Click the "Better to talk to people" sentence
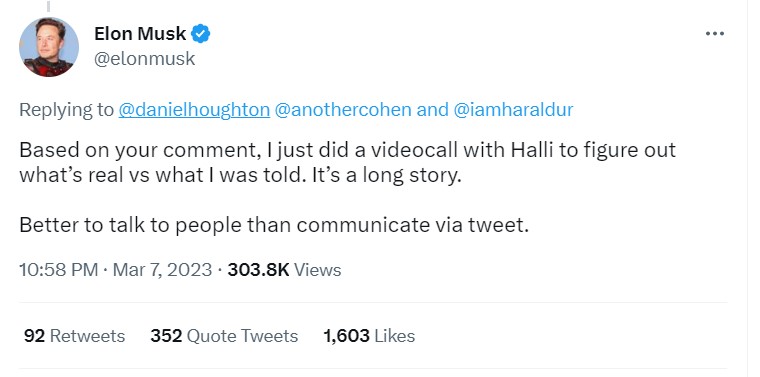The image size is (760, 377). pos(274,225)
